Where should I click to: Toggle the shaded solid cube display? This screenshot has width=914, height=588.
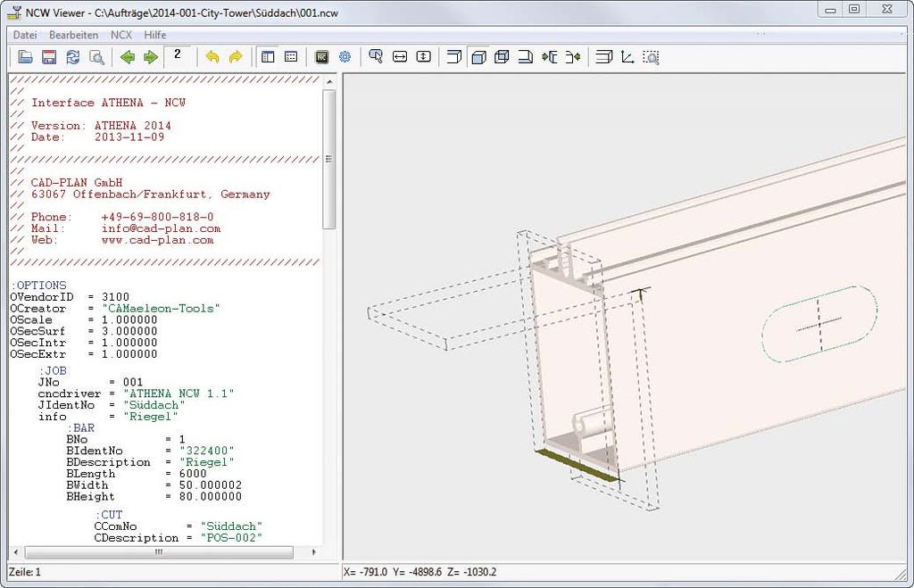point(478,57)
